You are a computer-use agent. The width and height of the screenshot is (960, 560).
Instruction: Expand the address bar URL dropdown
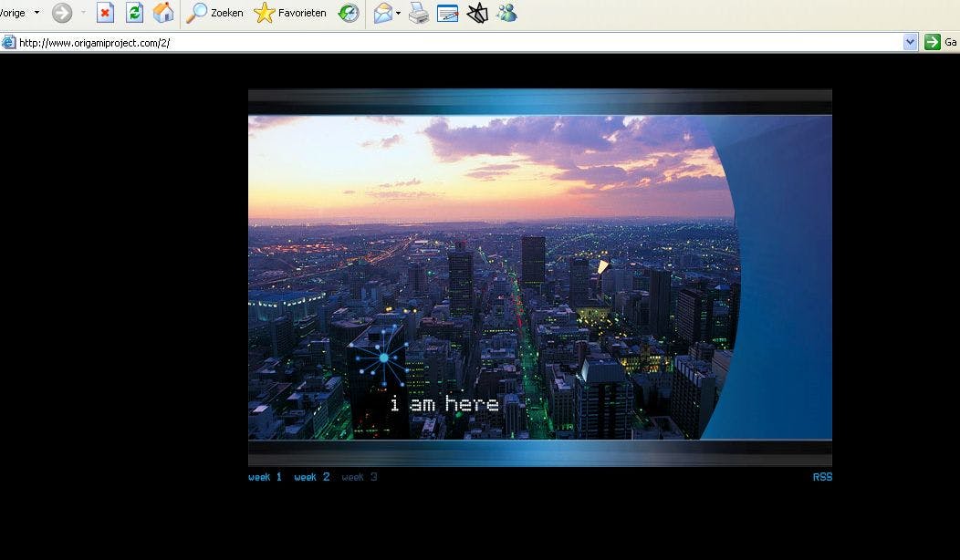coord(910,42)
